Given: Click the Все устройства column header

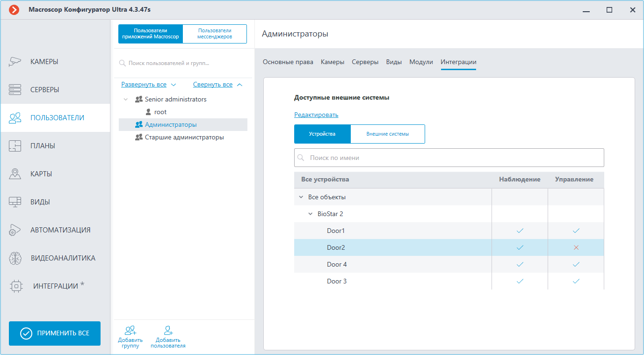Looking at the screenshot, I should tap(325, 180).
